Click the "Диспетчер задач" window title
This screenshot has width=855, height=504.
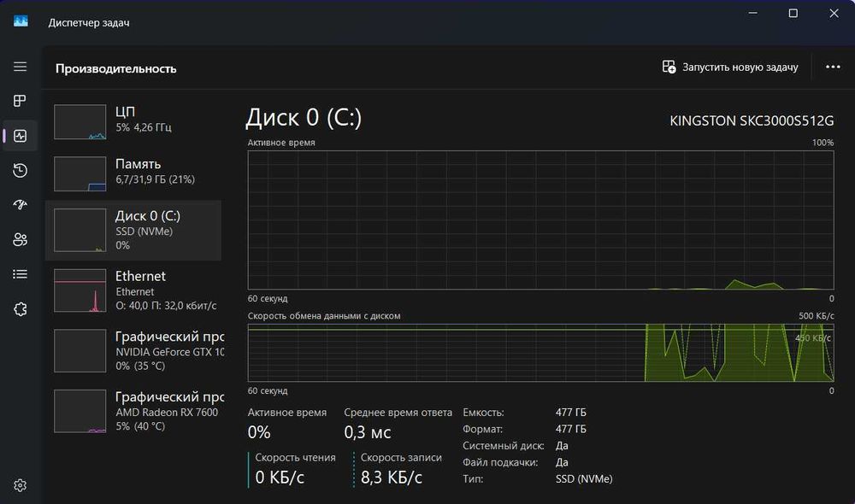click(89, 22)
